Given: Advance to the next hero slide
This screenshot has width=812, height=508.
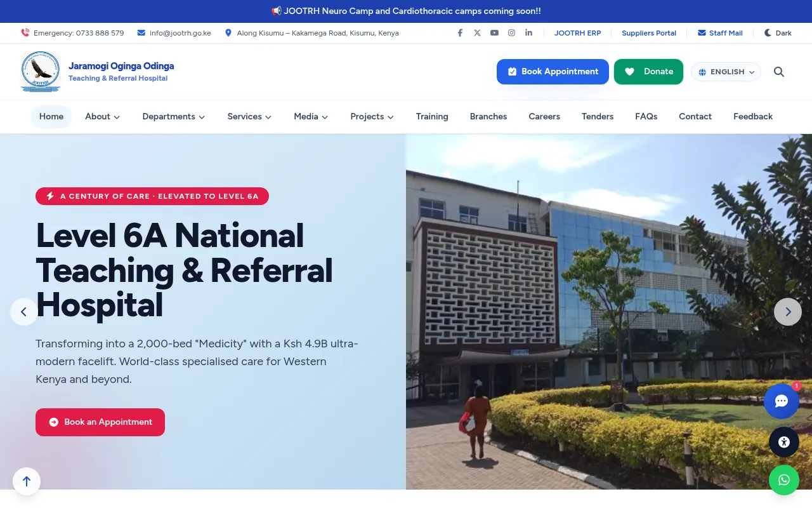Looking at the screenshot, I should pos(788,312).
